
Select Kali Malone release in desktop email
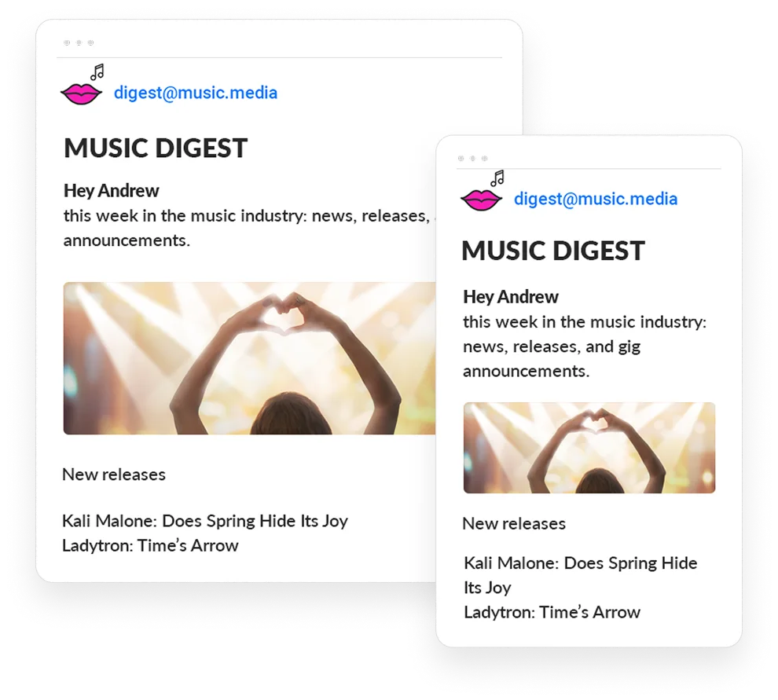205,521
